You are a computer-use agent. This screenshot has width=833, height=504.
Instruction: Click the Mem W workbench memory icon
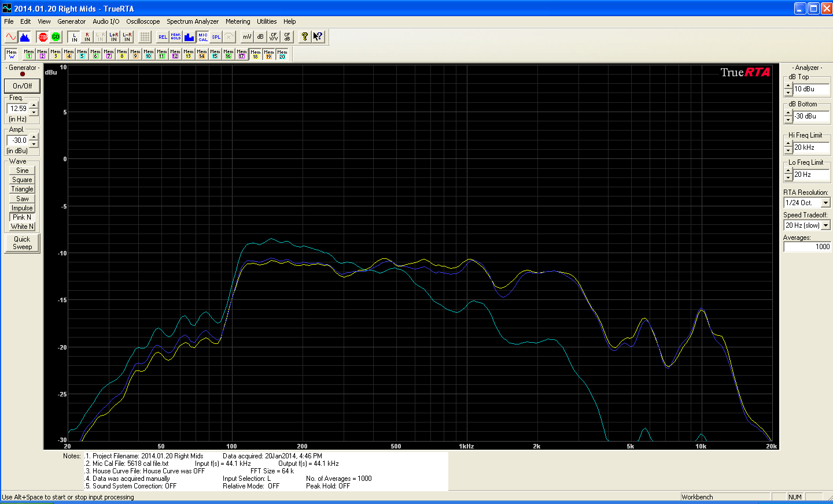point(12,54)
